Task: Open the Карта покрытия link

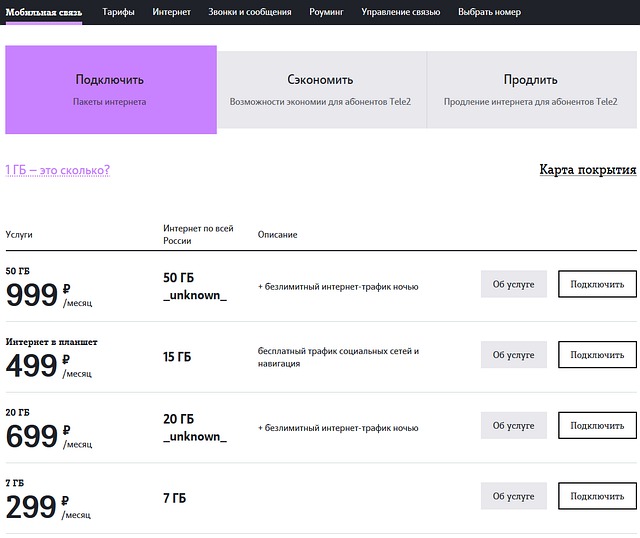Action: (x=588, y=169)
